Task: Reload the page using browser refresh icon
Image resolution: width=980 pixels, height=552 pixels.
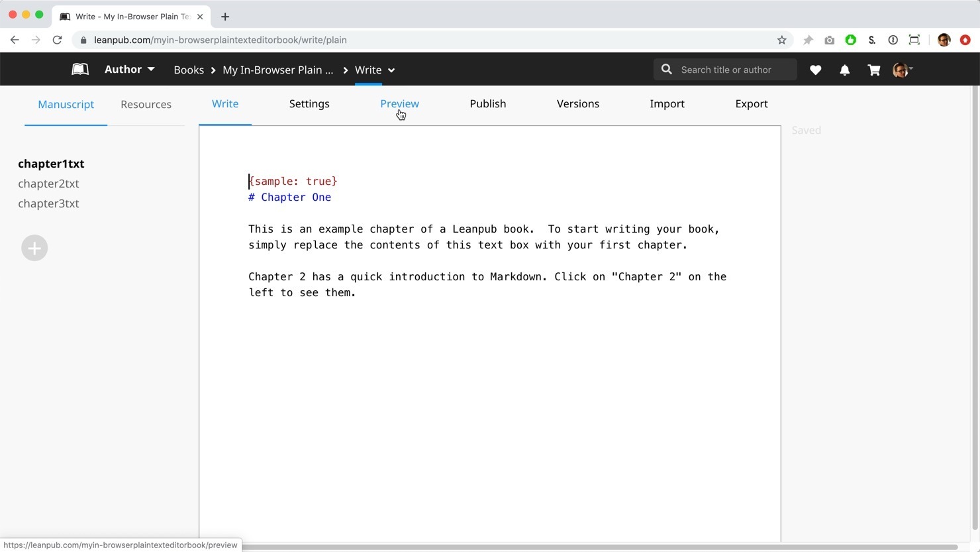Action: (x=58, y=40)
